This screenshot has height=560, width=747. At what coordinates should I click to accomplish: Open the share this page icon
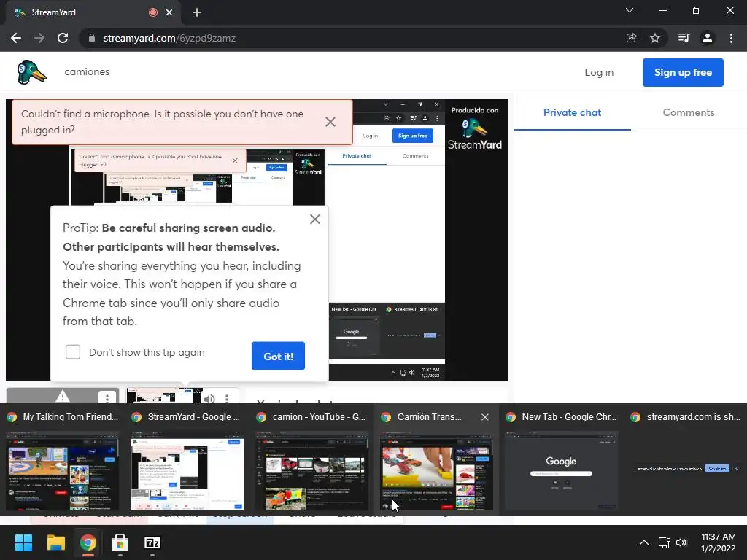click(631, 38)
